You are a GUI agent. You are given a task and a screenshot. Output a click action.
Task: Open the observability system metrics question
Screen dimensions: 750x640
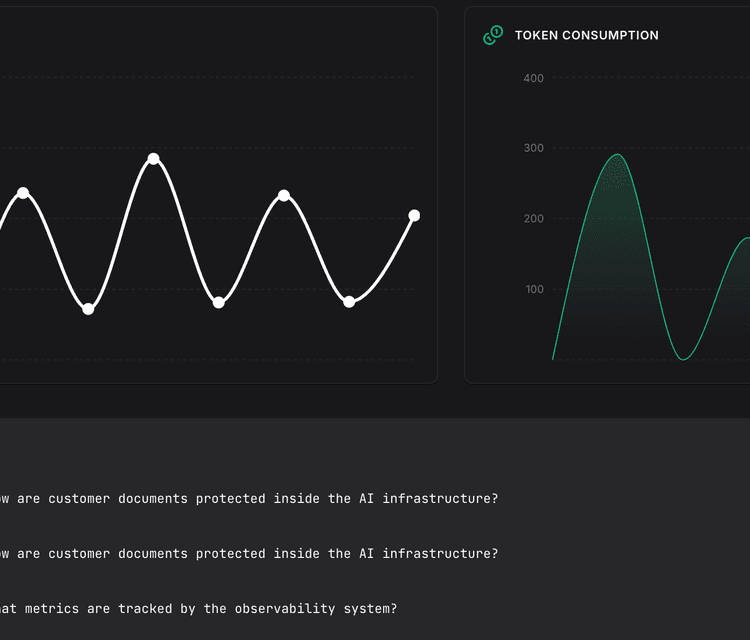(199, 609)
